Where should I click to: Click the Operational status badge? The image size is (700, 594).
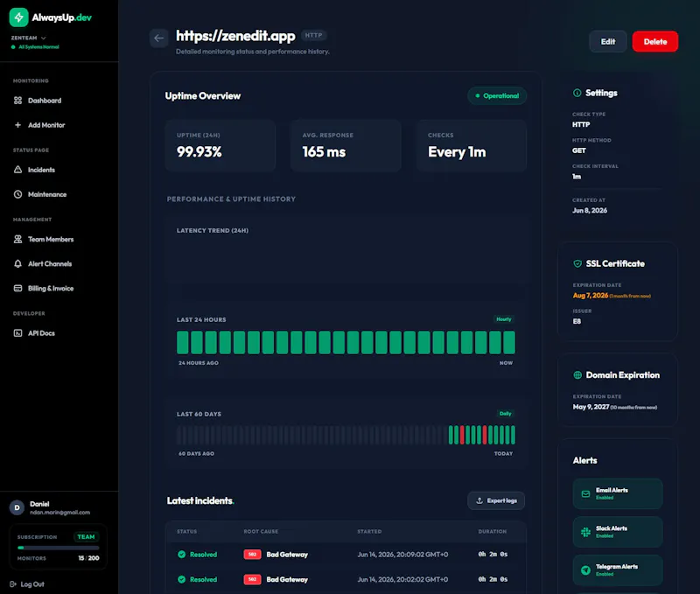pyautogui.click(x=497, y=96)
